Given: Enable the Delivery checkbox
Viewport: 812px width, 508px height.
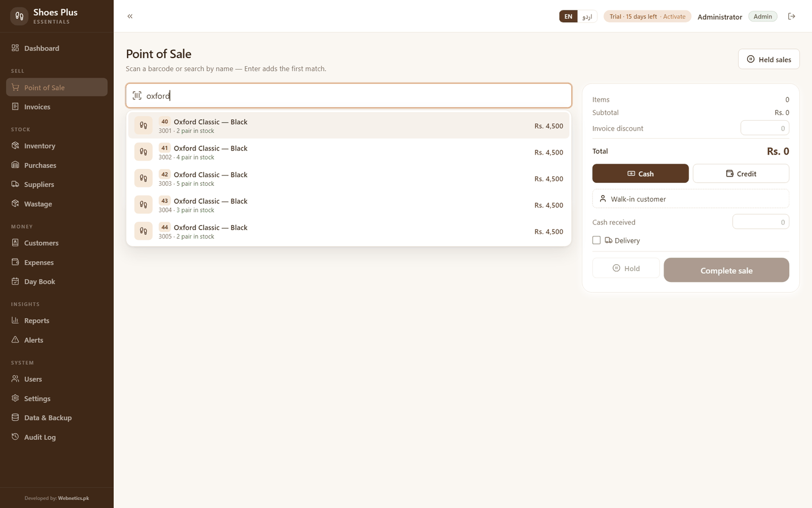Looking at the screenshot, I should click(596, 240).
